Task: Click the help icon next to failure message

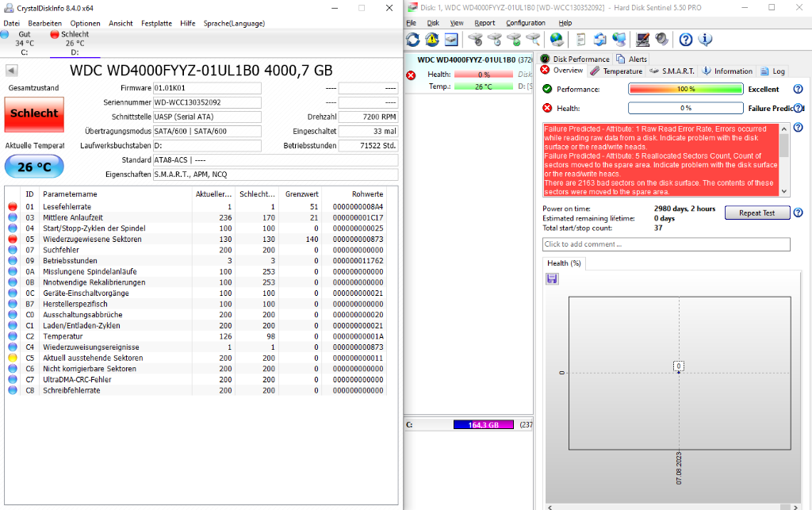Action: point(798,128)
